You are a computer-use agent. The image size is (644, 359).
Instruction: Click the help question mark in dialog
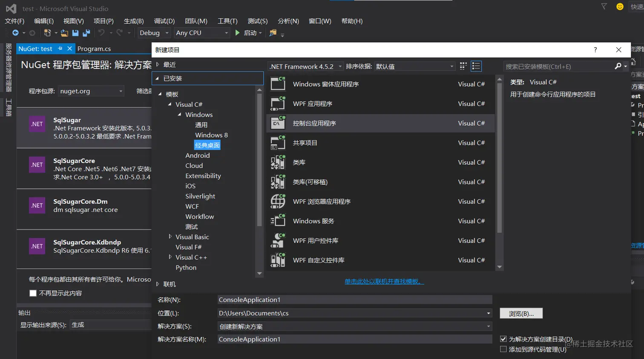tap(595, 50)
